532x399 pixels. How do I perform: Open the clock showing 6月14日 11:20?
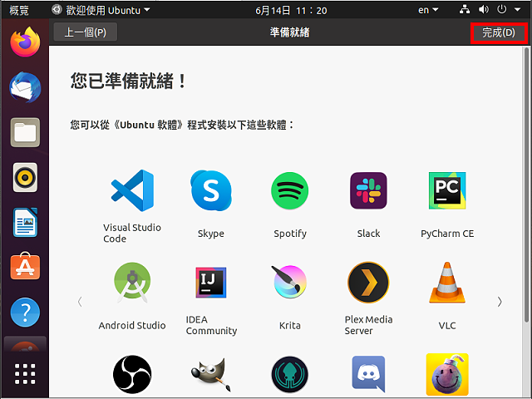point(291,10)
